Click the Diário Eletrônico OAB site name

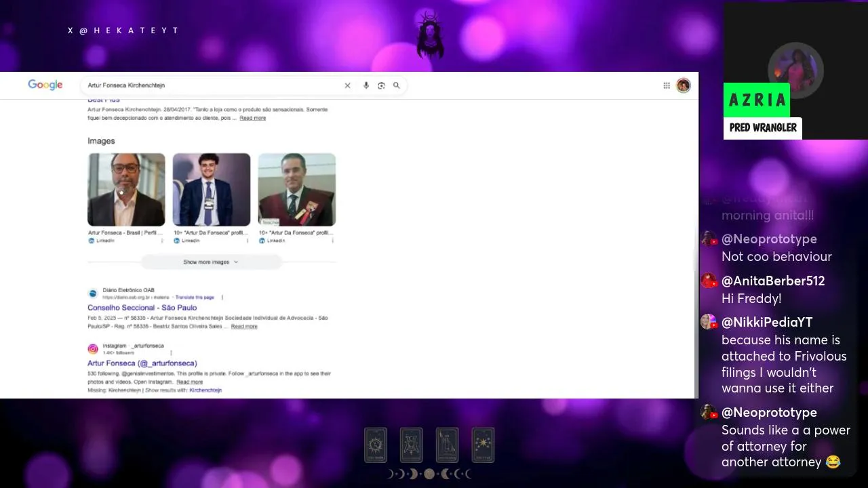129,290
